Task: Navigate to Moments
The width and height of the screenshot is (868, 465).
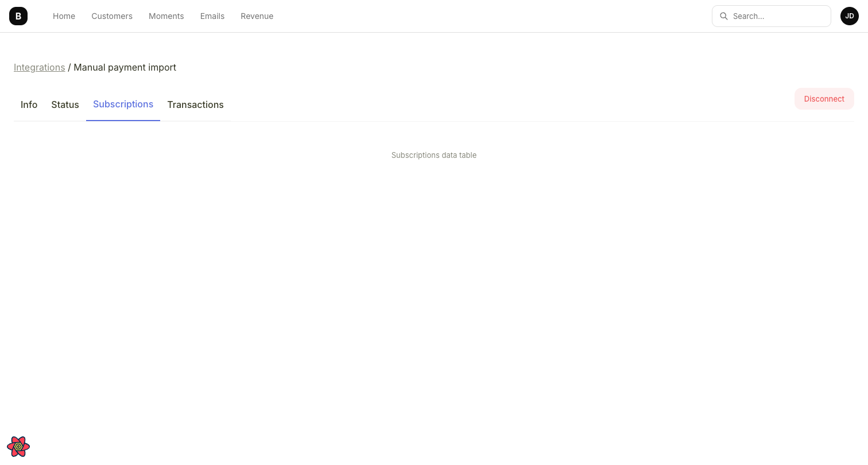Action: (x=166, y=16)
